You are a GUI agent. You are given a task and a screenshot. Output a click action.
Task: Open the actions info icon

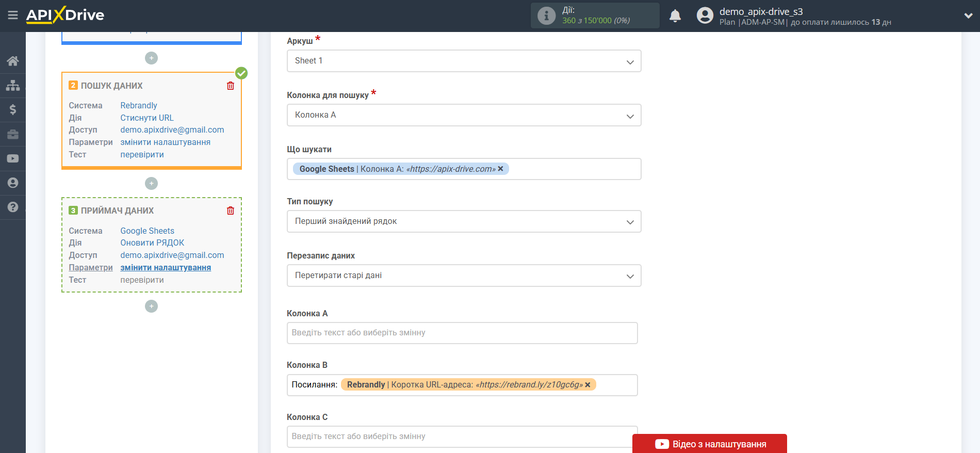(546, 15)
